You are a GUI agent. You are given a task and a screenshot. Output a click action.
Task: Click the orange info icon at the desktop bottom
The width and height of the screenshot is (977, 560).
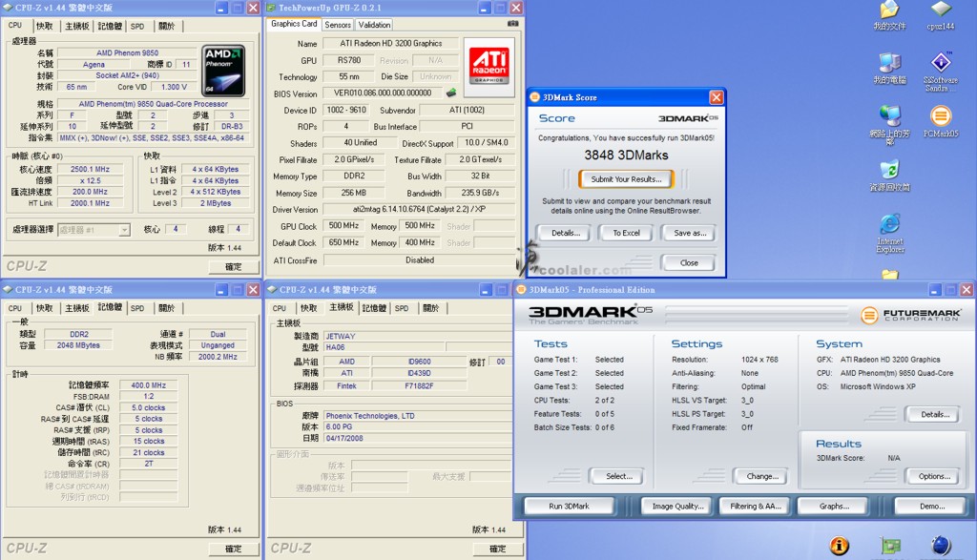[840, 546]
